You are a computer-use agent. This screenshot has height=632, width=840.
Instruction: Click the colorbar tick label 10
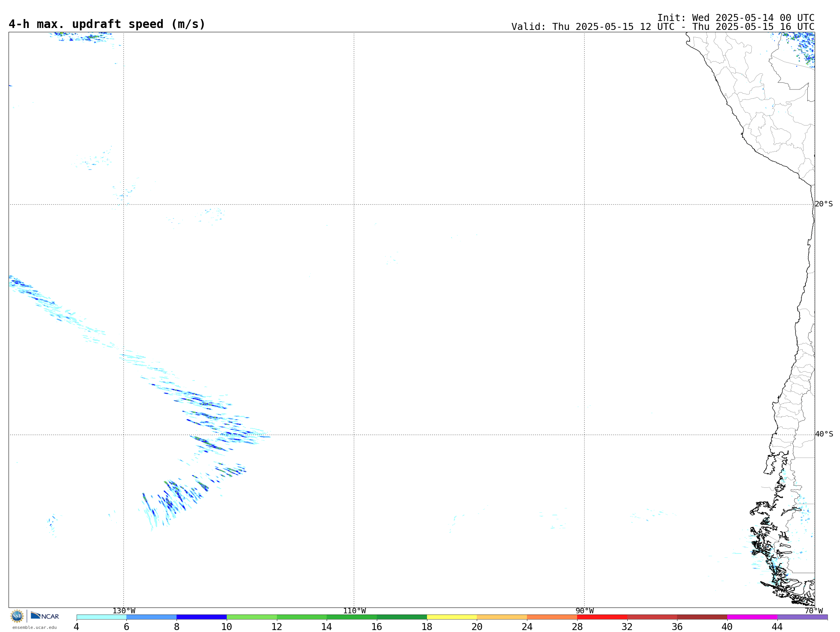[227, 627]
